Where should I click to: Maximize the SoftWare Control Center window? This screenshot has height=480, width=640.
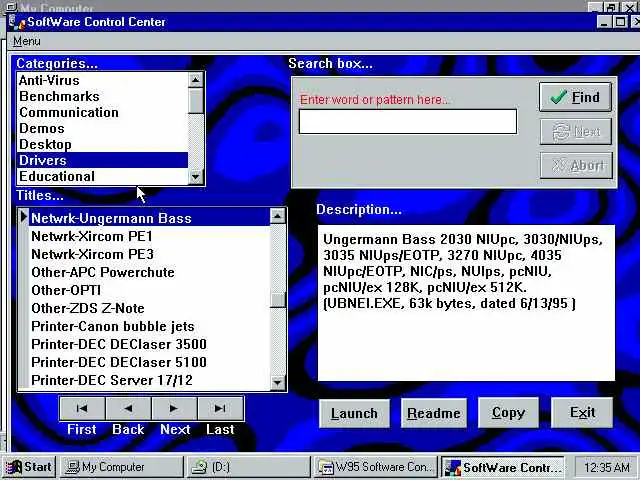[620, 22]
